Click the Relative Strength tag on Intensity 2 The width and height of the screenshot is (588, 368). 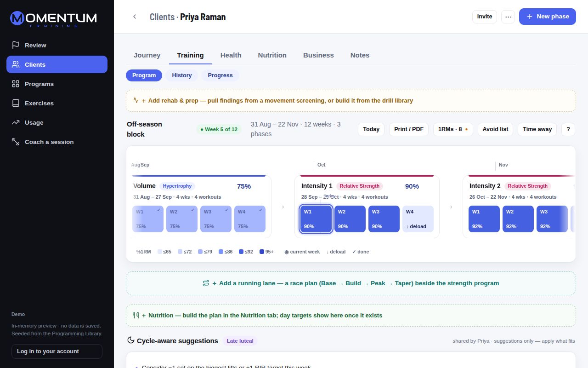click(x=527, y=186)
